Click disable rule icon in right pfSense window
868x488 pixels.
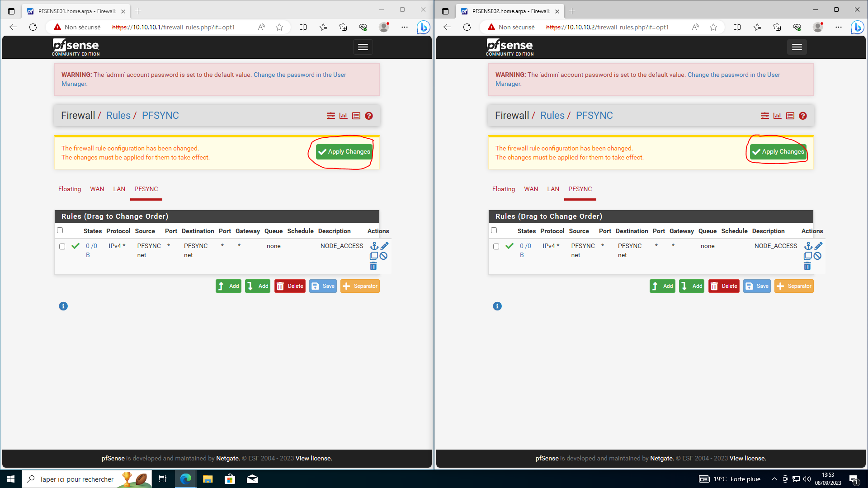pyautogui.click(x=817, y=256)
